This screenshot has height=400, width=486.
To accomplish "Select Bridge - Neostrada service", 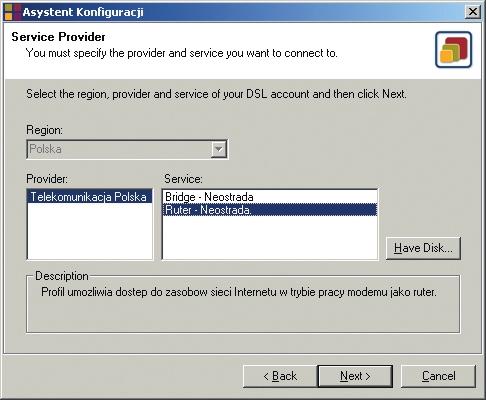I will point(270,197).
